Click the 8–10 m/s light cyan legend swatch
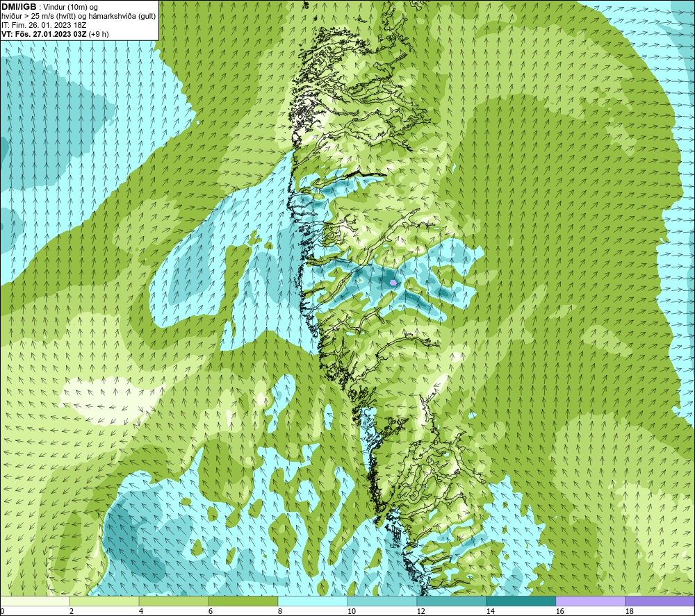The width and height of the screenshot is (695, 616). [x=313, y=601]
